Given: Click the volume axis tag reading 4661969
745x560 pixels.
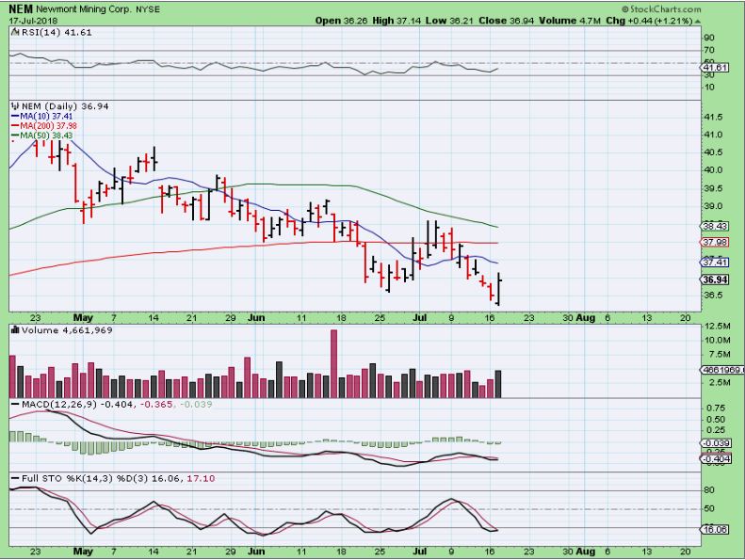Looking at the screenshot, I should click(x=722, y=370).
